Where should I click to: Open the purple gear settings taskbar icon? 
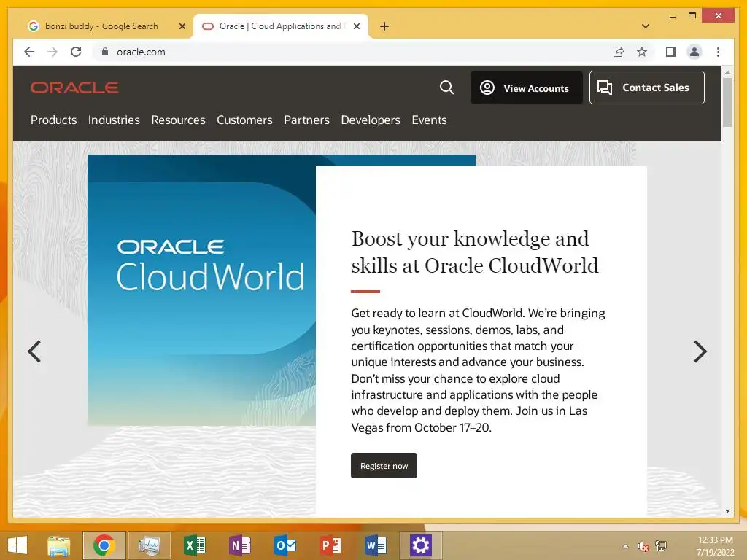(x=421, y=545)
